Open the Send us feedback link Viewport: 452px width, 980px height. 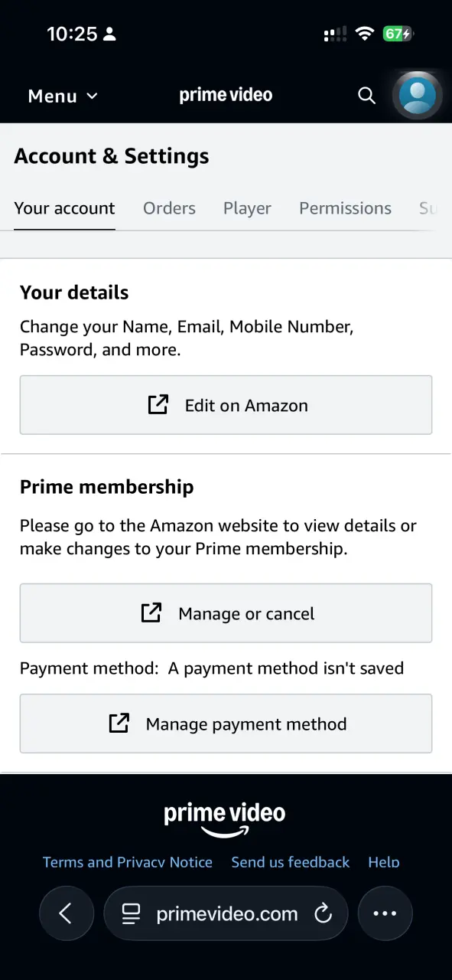coord(291,862)
